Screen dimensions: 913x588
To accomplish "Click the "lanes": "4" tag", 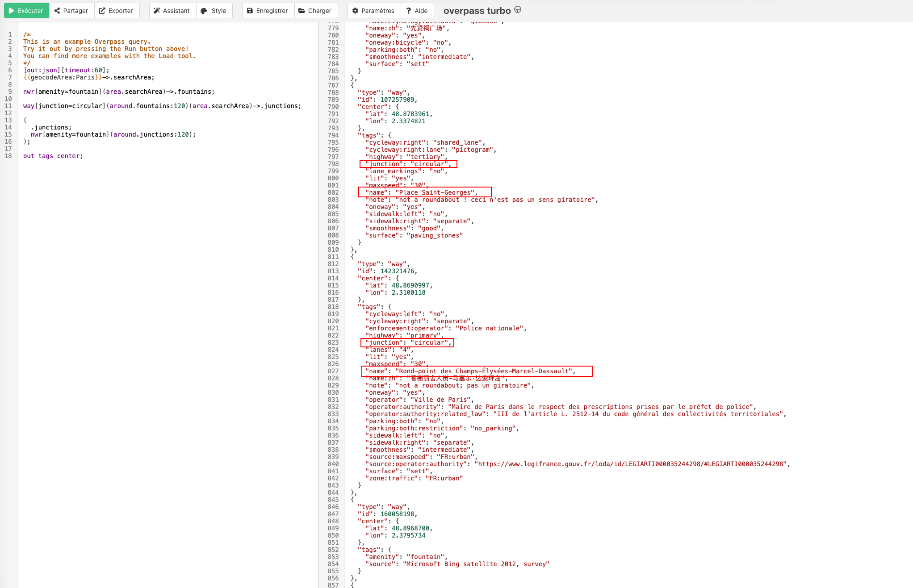I will [389, 350].
